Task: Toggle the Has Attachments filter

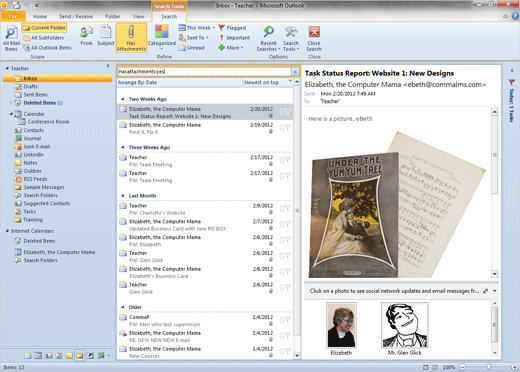Action: click(131, 38)
